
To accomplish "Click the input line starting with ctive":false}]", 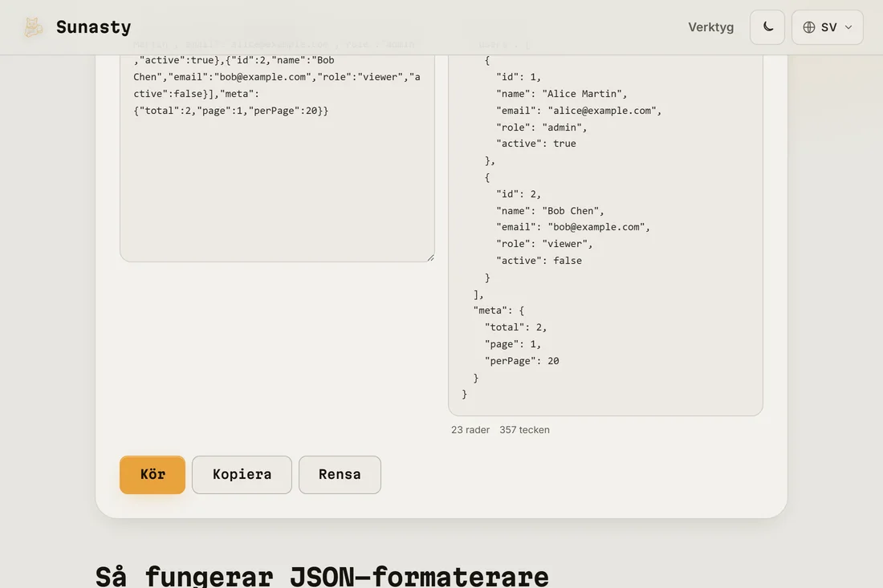I will click(x=196, y=93).
